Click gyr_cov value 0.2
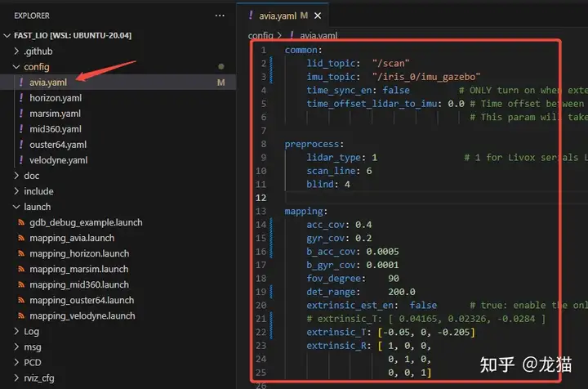 [x=363, y=238]
